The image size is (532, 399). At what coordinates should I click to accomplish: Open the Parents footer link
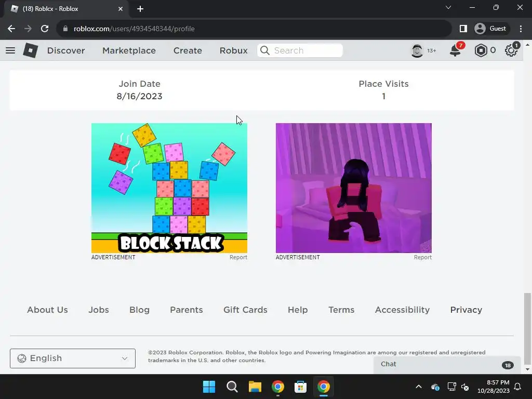[187, 310]
